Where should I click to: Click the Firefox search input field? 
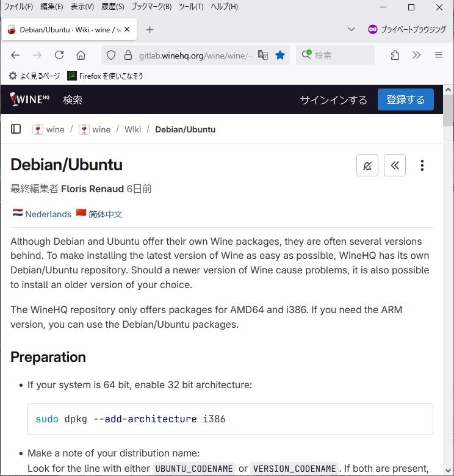pyautogui.click(x=342, y=55)
